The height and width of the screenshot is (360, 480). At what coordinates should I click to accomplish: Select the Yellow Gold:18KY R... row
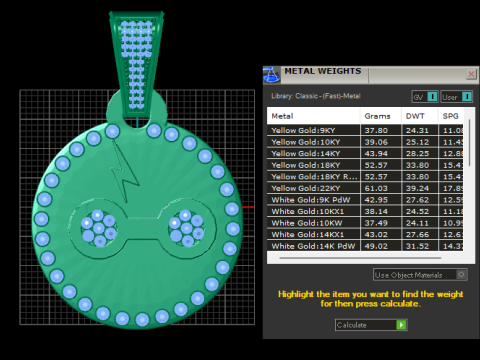pyautogui.click(x=365, y=177)
